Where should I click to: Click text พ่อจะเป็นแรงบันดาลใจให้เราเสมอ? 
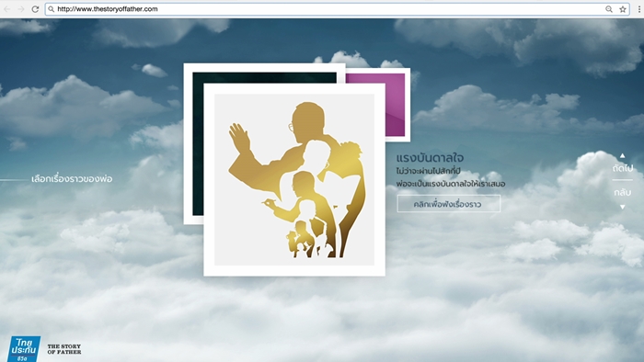click(451, 184)
